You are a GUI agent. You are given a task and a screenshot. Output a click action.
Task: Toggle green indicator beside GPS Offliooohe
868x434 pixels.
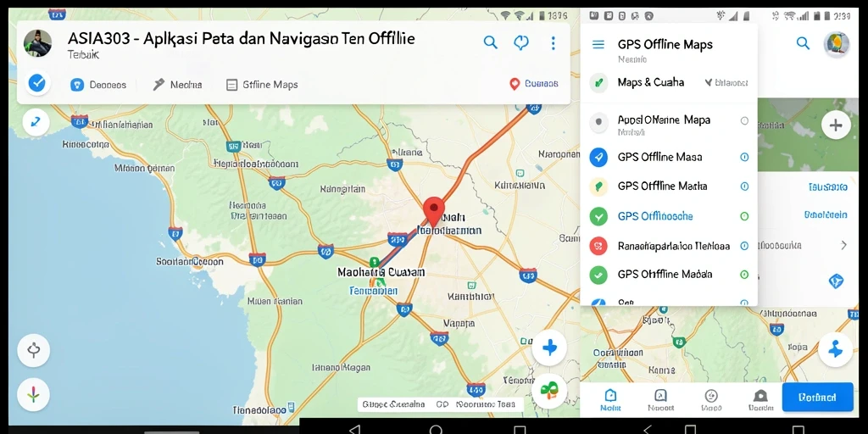pyautogui.click(x=744, y=216)
